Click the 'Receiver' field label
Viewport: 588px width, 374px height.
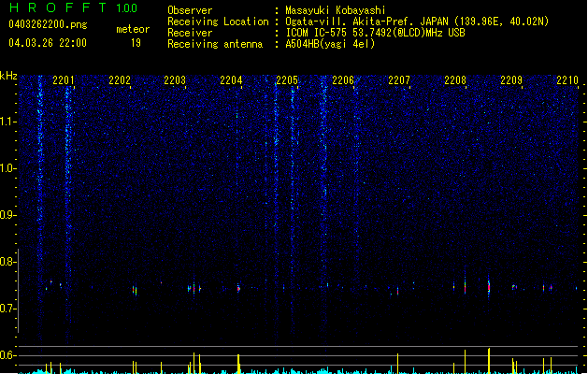(x=190, y=33)
